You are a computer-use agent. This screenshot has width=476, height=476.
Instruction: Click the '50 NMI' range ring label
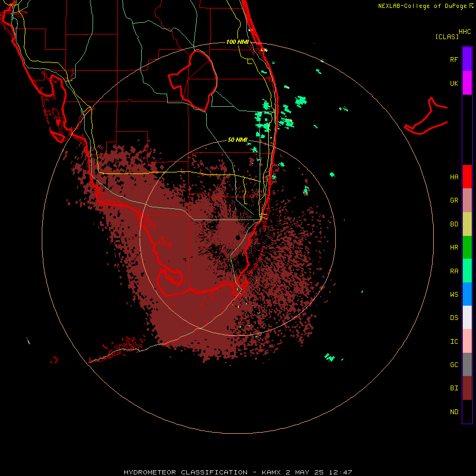point(237,140)
